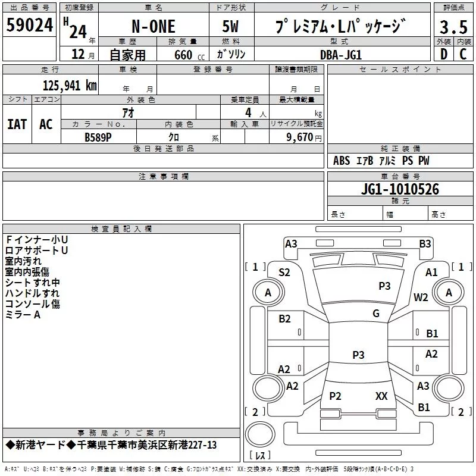Click inspector note Fインナー小U

(36, 240)
